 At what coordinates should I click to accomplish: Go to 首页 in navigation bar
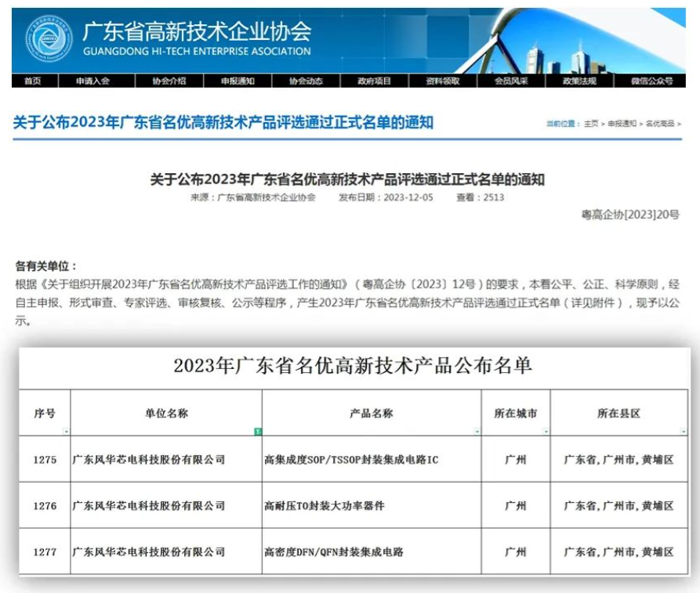pos(32,81)
